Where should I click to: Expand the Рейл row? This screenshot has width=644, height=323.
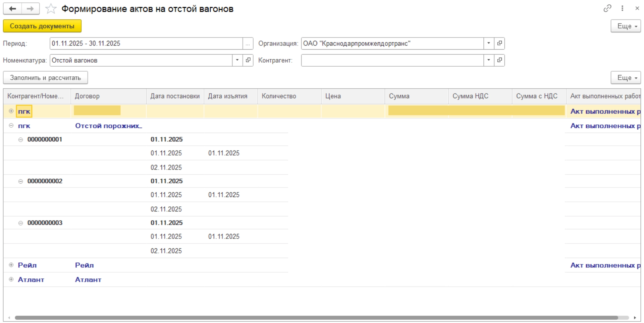11,265
